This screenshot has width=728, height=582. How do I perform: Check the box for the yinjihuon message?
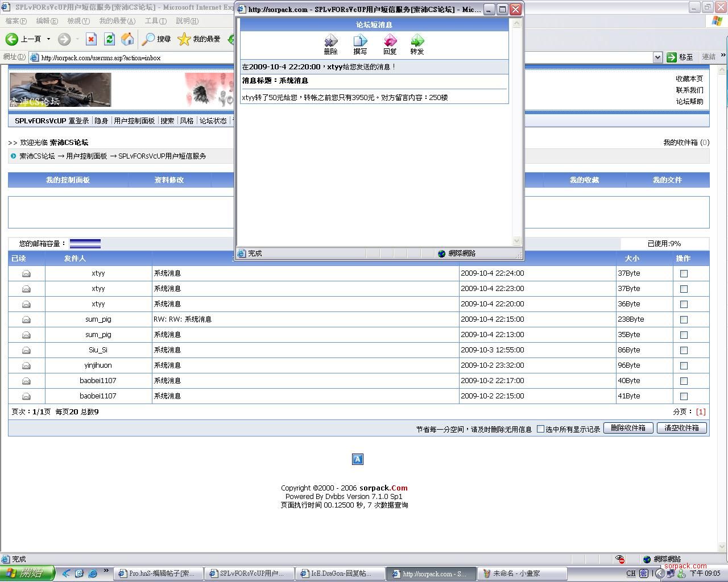(x=684, y=365)
